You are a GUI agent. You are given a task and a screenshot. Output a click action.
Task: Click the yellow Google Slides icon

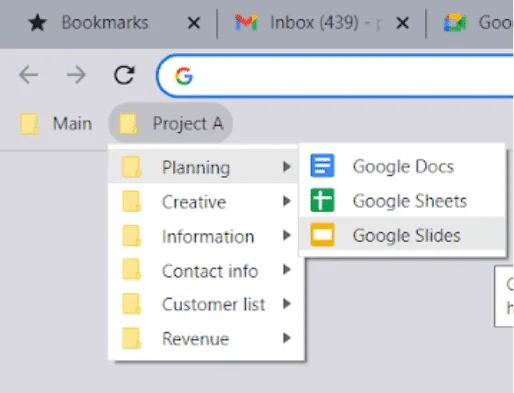[322, 235]
